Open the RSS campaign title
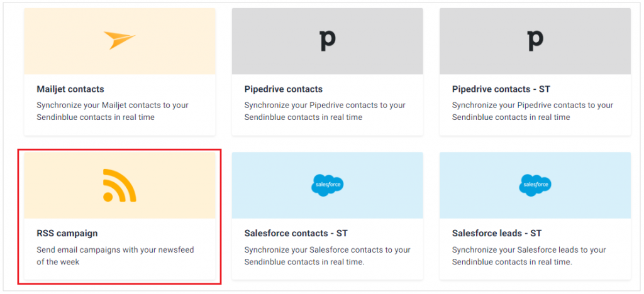Image resolution: width=644 pixels, height=294 pixels. 67,233
